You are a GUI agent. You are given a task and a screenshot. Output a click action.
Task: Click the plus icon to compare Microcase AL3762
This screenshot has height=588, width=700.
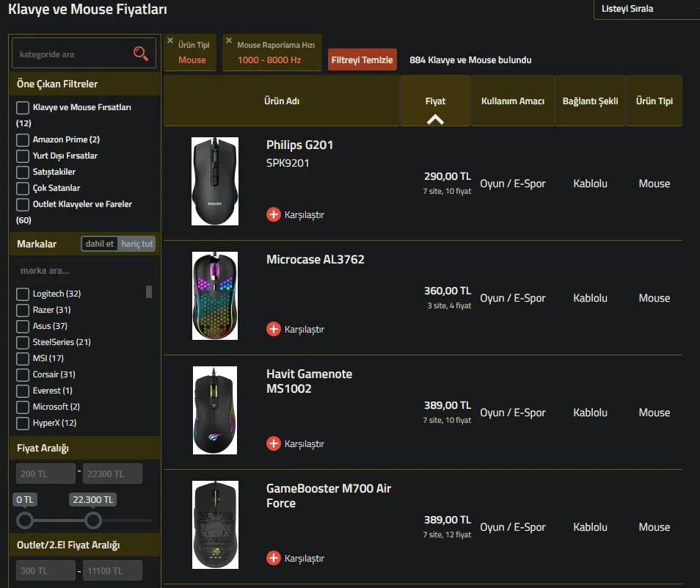click(274, 329)
